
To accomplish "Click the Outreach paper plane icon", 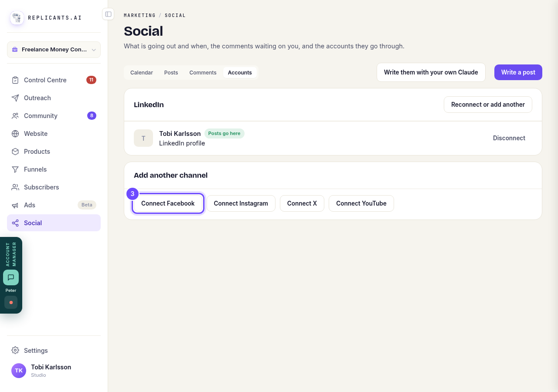I will [x=15, y=98].
